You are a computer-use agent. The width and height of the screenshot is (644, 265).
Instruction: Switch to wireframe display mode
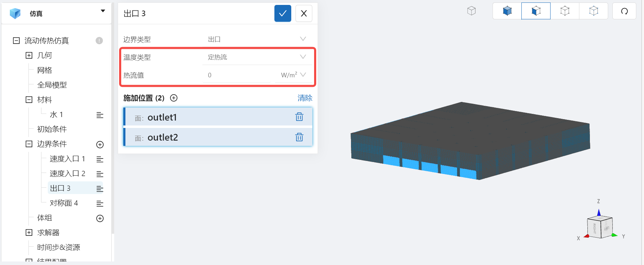coord(565,11)
